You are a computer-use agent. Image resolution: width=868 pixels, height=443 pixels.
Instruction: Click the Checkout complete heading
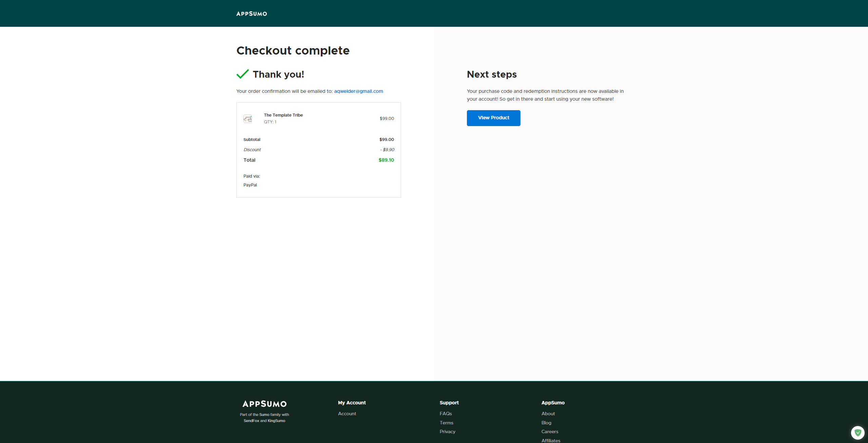coord(293,51)
